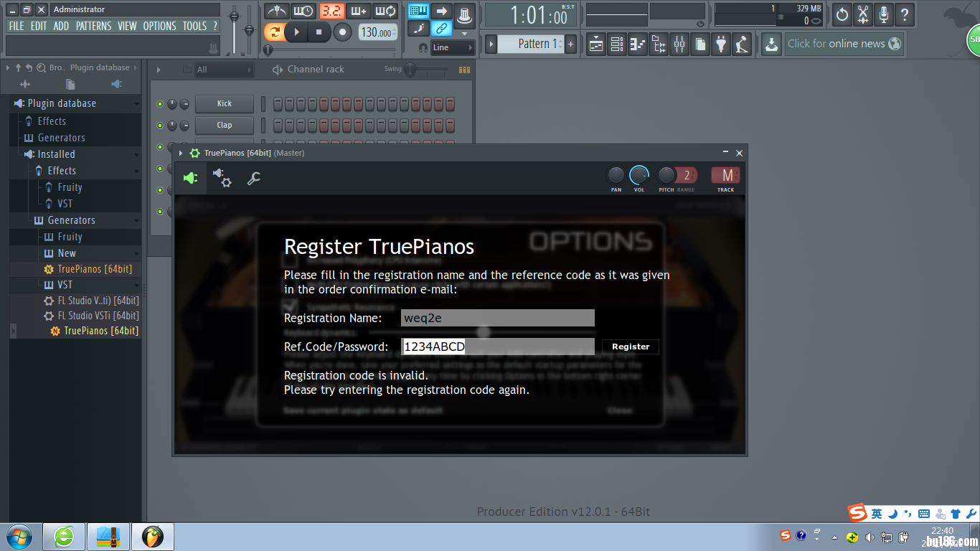Image resolution: width=980 pixels, height=551 pixels.
Task: Open the browser/plugin picker tree icon
Action: click(x=659, y=44)
